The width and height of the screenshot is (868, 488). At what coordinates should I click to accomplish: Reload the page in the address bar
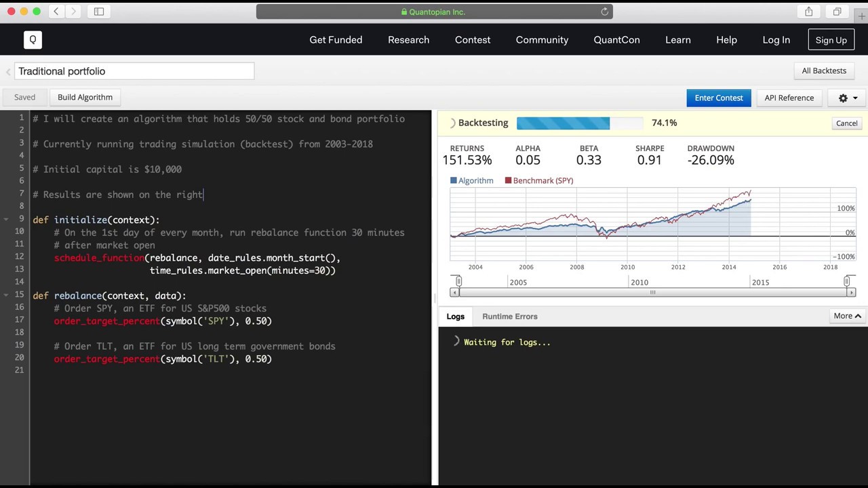pyautogui.click(x=604, y=12)
